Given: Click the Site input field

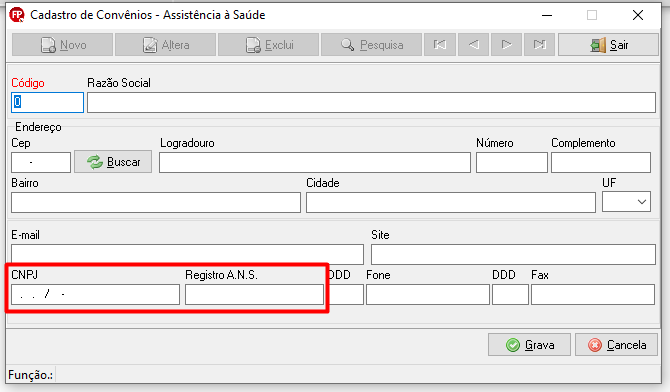Looking at the screenshot, I should 513,254.
